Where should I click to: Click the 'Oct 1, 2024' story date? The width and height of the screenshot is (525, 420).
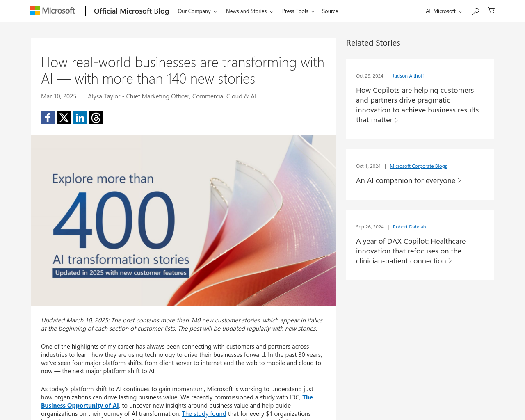coord(368,166)
